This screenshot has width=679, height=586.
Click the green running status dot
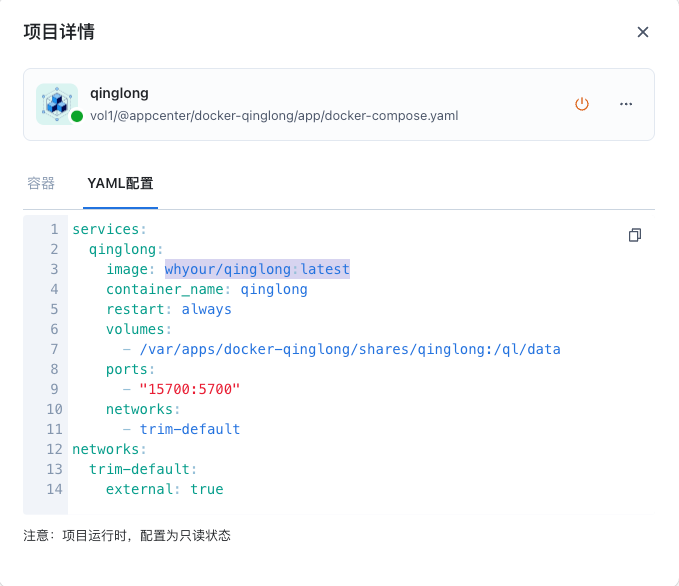tap(77, 117)
